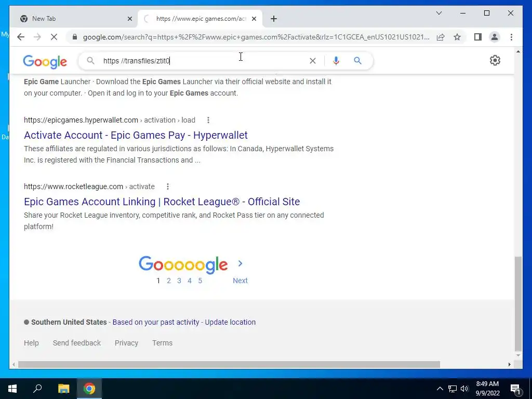
Task: Click the Update location link
Action: click(x=230, y=322)
